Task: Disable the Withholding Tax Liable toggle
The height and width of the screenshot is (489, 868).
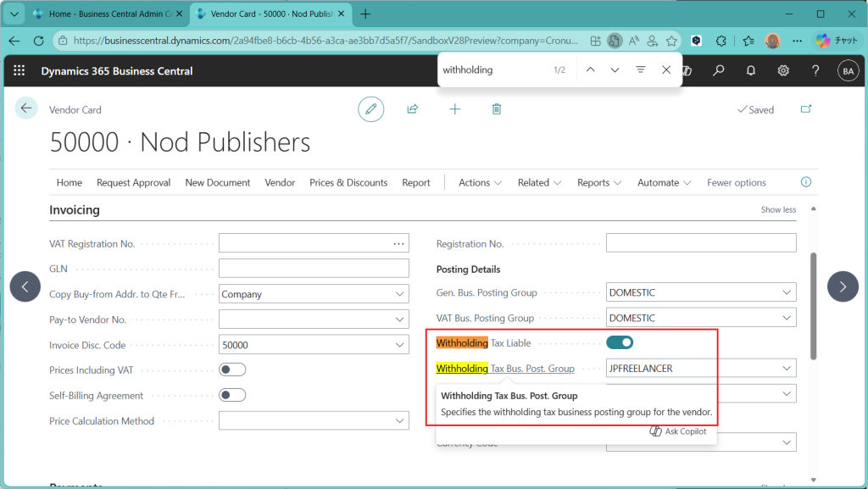Action: [x=620, y=342]
